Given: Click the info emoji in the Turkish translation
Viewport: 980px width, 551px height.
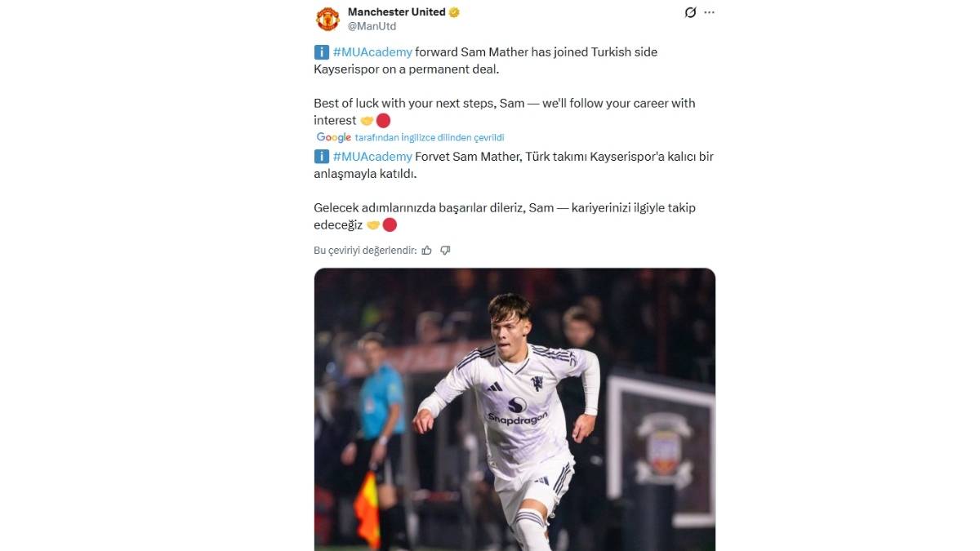Looking at the screenshot, I should 321,156.
